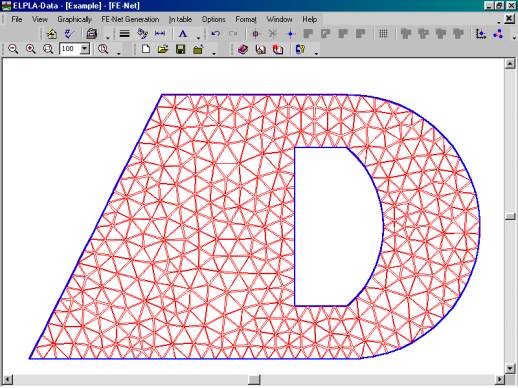Close the inner FE-Net document window

coord(509,19)
